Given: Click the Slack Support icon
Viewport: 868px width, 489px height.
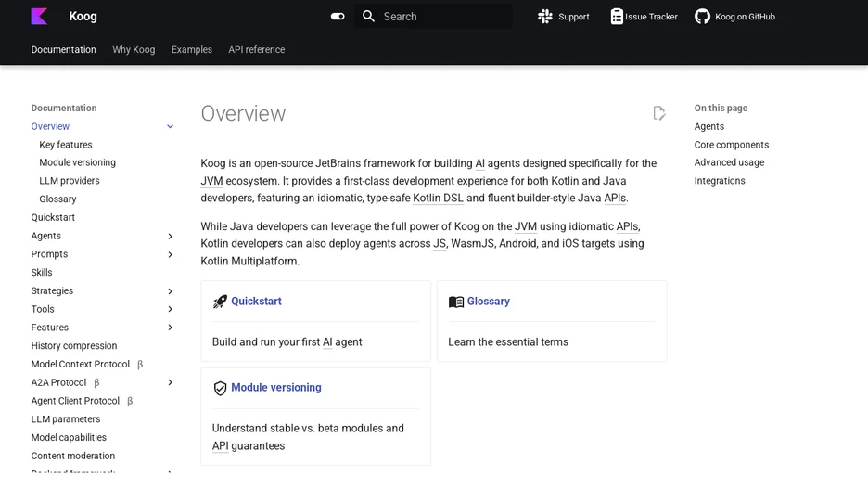Looking at the screenshot, I should (545, 17).
